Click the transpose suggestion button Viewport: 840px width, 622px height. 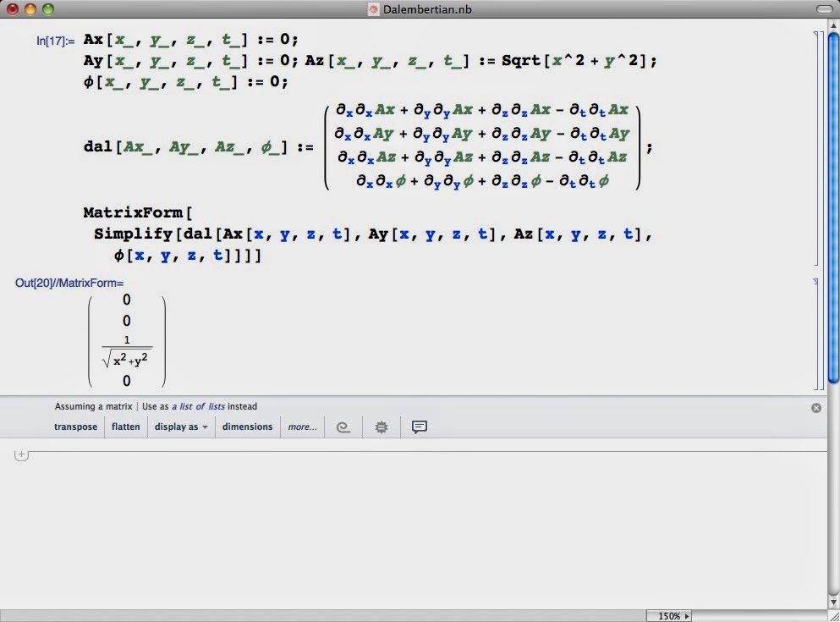click(x=75, y=427)
